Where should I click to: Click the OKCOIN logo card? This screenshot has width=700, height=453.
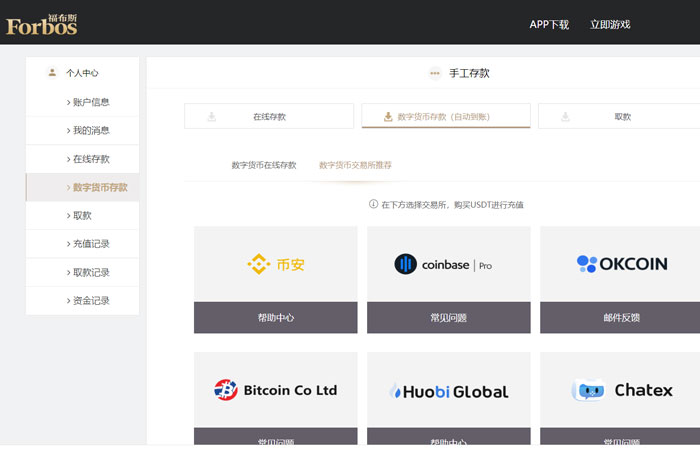click(x=620, y=264)
